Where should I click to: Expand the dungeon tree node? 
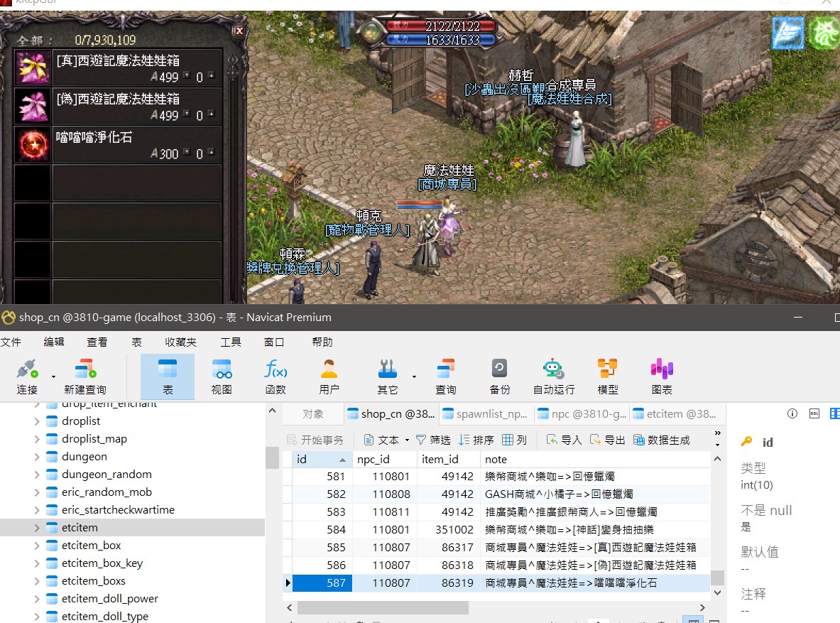[36, 457]
